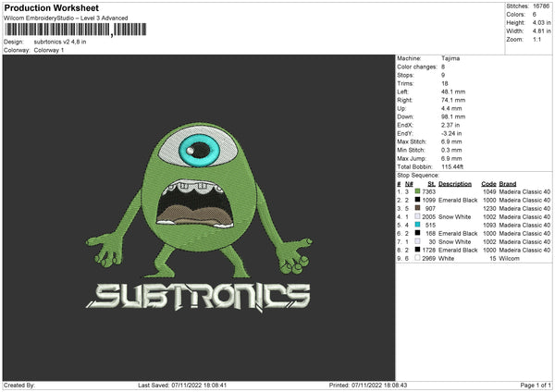Click the "Color changes:" label
Viewport: 555px width, 392px height.
(417, 67)
